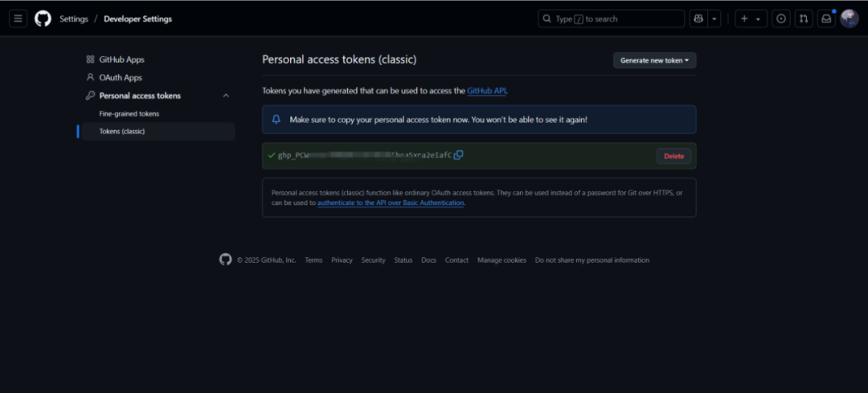Copy the token with the clipboard icon
This screenshot has width=868, height=393.
pos(458,156)
